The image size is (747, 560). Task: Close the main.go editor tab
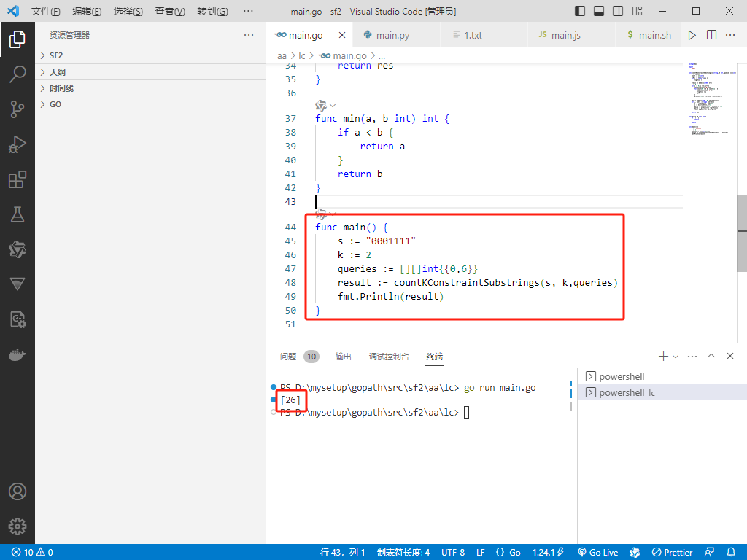341,35
